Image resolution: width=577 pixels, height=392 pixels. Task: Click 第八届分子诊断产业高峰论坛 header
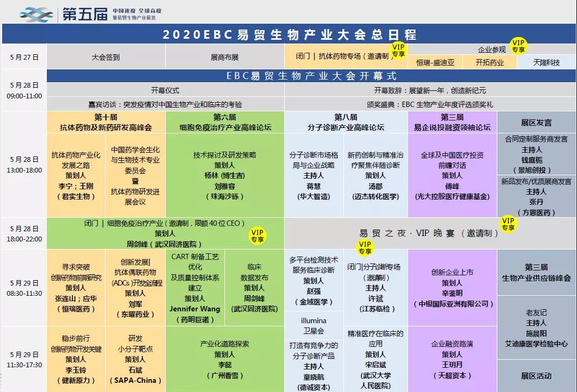pos(346,123)
